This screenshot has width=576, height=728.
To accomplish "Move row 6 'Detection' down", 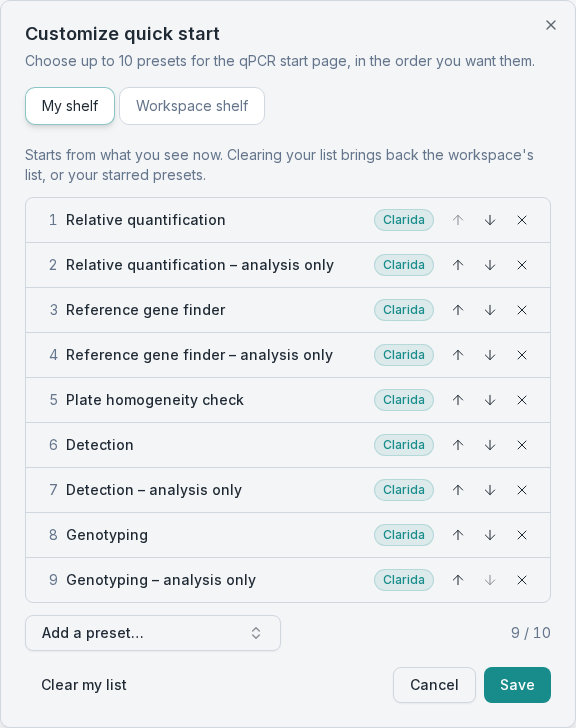I will click(490, 445).
